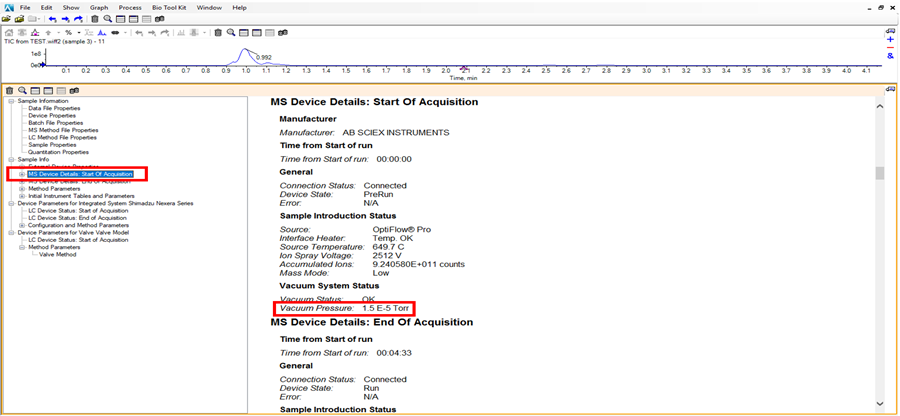Screen dimensions: 900x416
Task: Click the blue plus icon beside the chromatogram
Action: [x=890, y=40]
